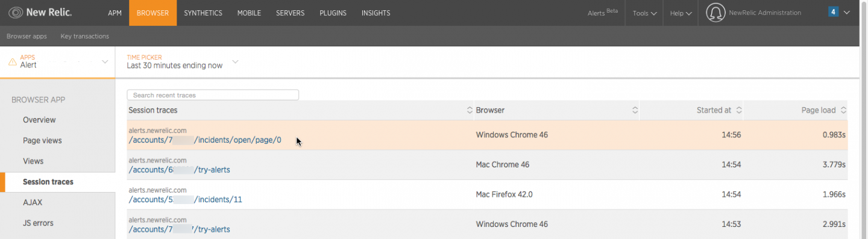Go to the SERVERS tab

pos(290,13)
